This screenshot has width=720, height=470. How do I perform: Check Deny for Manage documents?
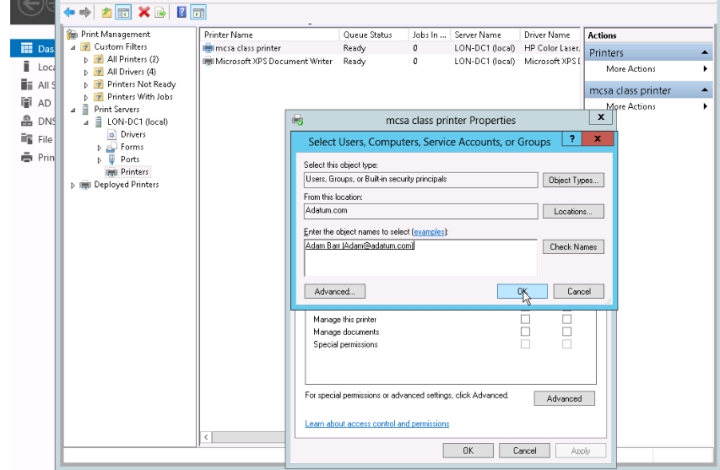[567, 331]
